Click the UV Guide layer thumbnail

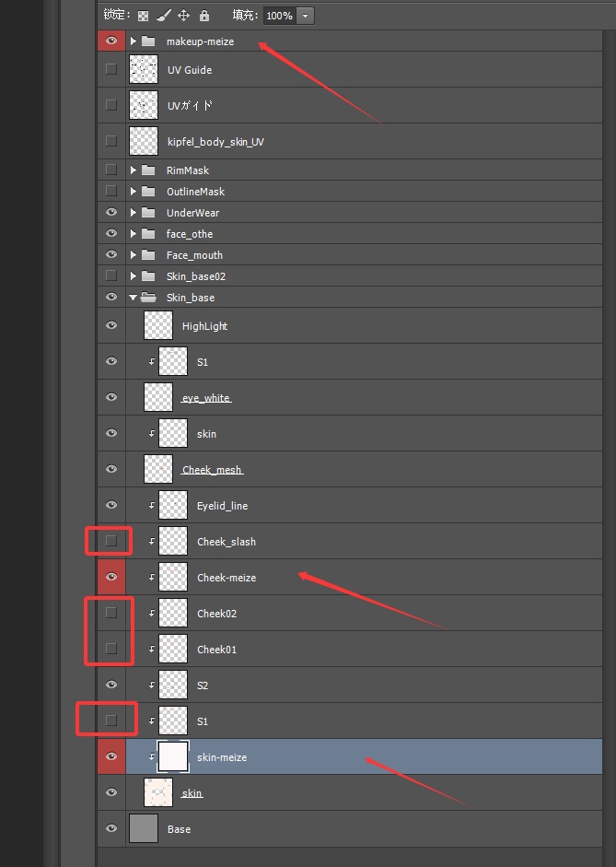[x=144, y=69]
